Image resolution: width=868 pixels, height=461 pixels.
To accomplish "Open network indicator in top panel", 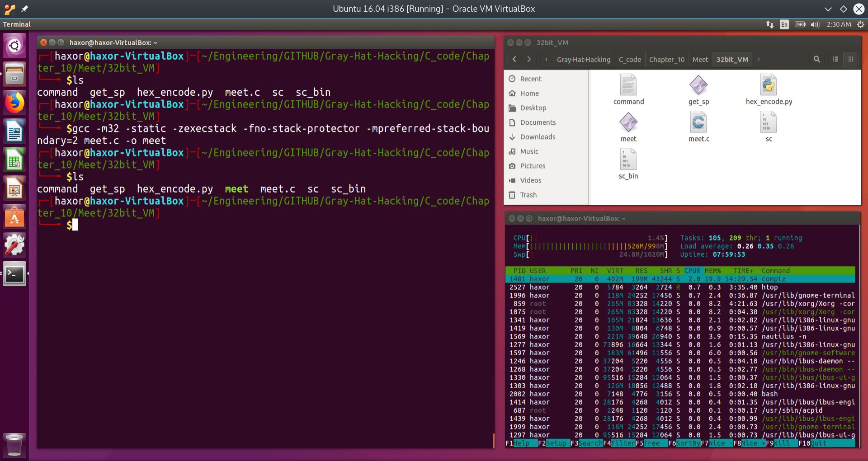I will tap(769, 24).
